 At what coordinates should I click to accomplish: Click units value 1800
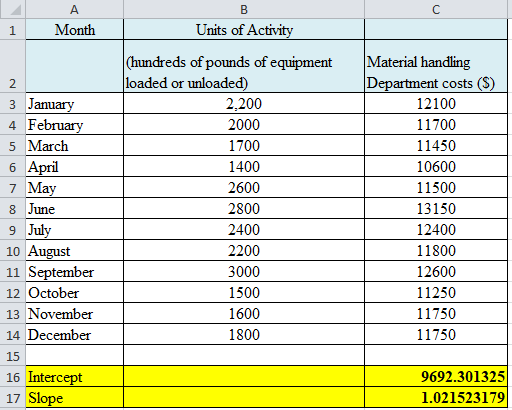tap(244, 335)
